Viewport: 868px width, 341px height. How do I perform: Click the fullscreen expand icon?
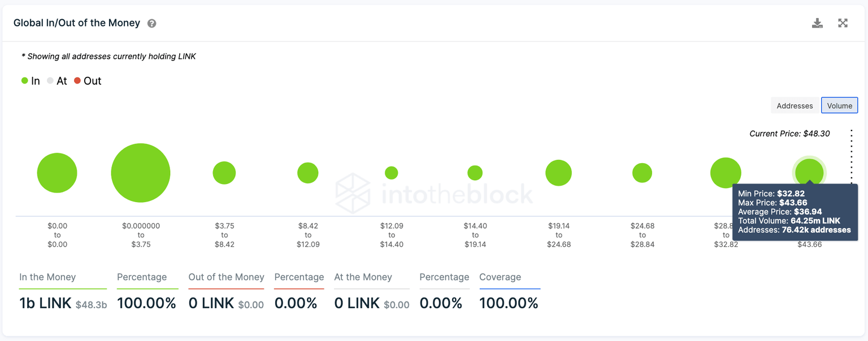click(843, 23)
